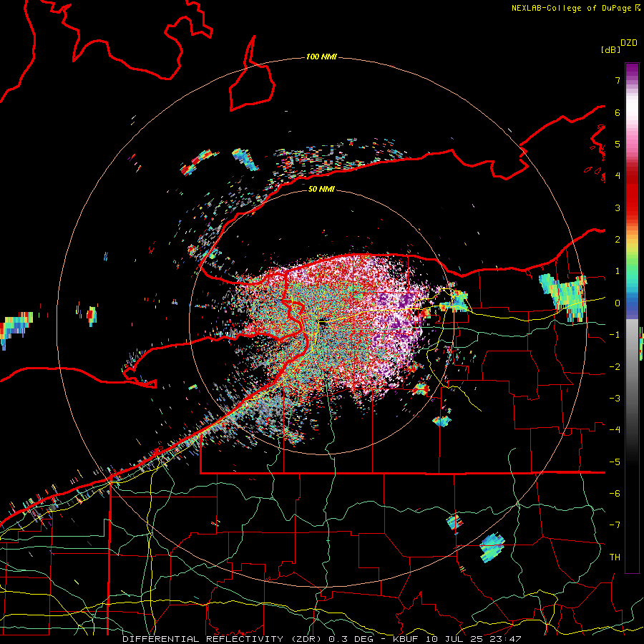
Task: Select the -6 value on color scale
Action: pos(615,494)
